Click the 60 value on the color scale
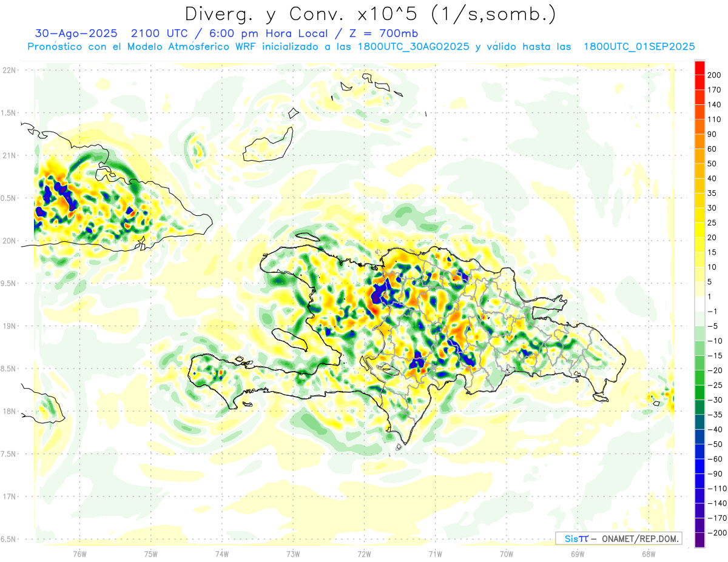728x562 pixels. coord(712,149)
